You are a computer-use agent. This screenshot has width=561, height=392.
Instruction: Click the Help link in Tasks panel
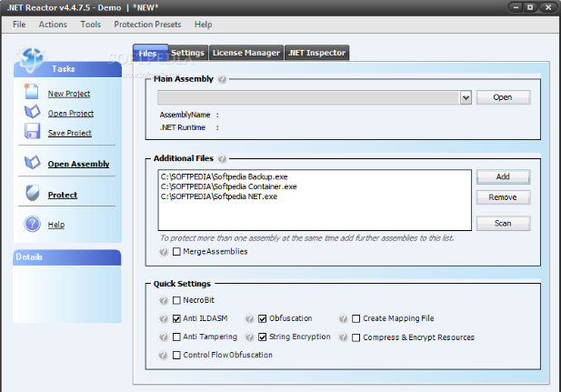pyautogui.click(x=56, y=225)
